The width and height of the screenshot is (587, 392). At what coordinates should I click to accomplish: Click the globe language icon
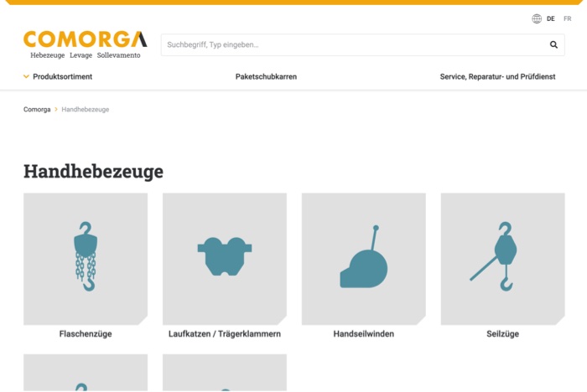pos(537,18)
